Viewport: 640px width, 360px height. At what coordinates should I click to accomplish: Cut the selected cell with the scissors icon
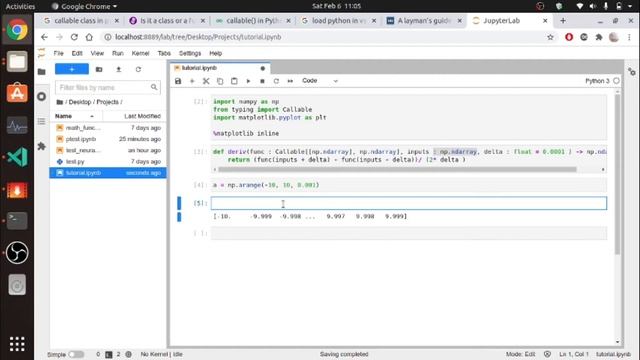pos(206,81)
